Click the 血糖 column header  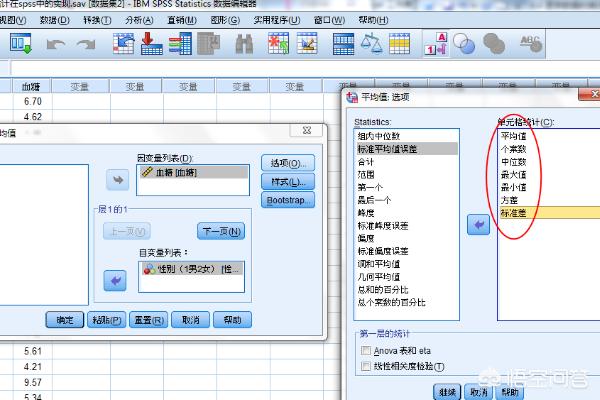[x=32, y=87]
